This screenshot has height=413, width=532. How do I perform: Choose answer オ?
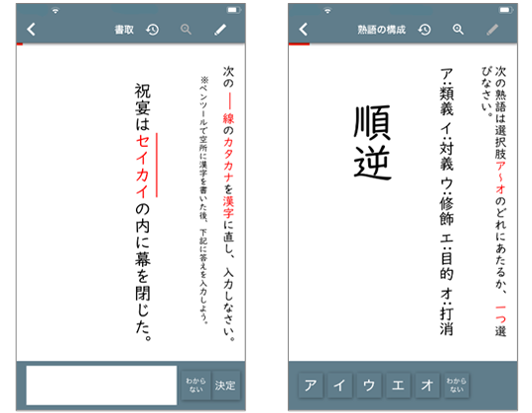[428, 385]
